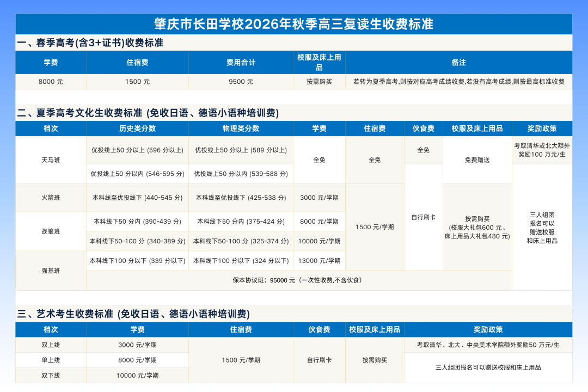The image size is (588, 392).
Task: Click cell 本科线下50 分内 (390-439 分)
Action: pos(137,222)
